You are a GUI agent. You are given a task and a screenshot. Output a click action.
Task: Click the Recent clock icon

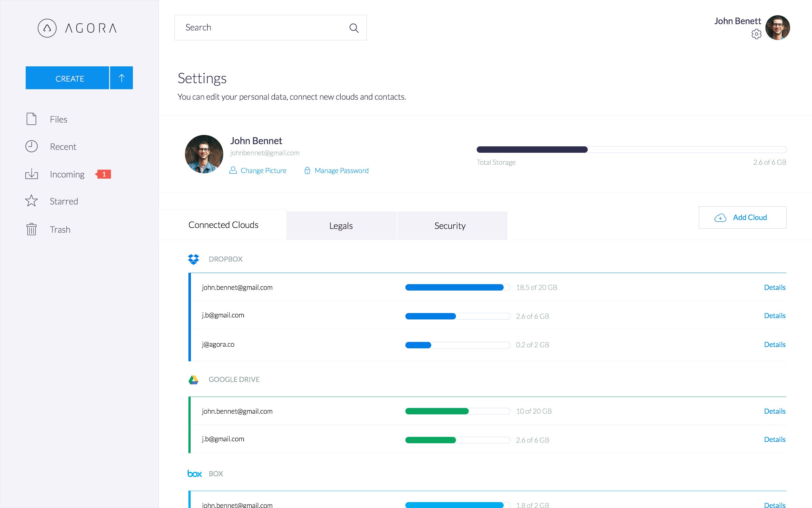pyautogui.click(x=31, y=146)
